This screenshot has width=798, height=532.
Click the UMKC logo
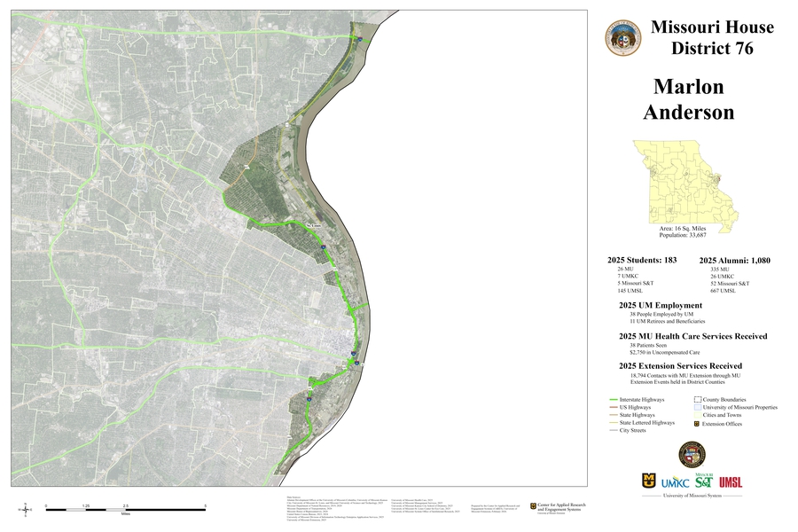(x=677, y=482)
